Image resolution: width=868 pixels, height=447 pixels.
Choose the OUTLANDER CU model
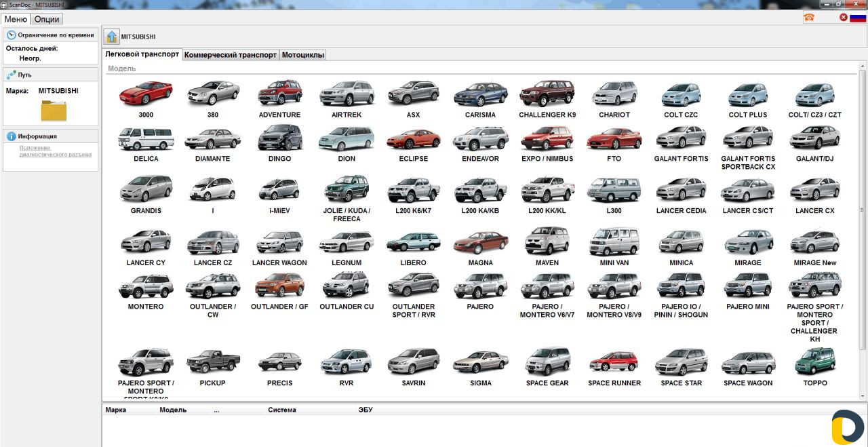coord(347,285)
